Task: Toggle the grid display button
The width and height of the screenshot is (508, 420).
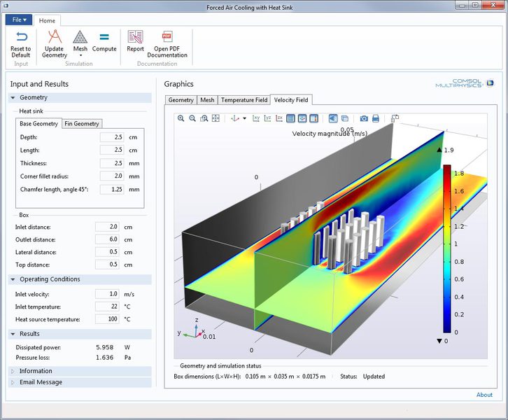Action: [290, 118]
